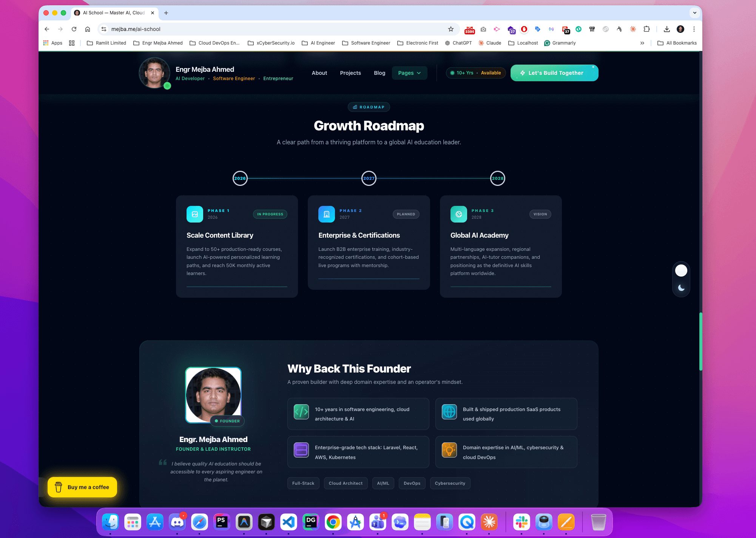Click the Available status indicator

coord(491,73)
